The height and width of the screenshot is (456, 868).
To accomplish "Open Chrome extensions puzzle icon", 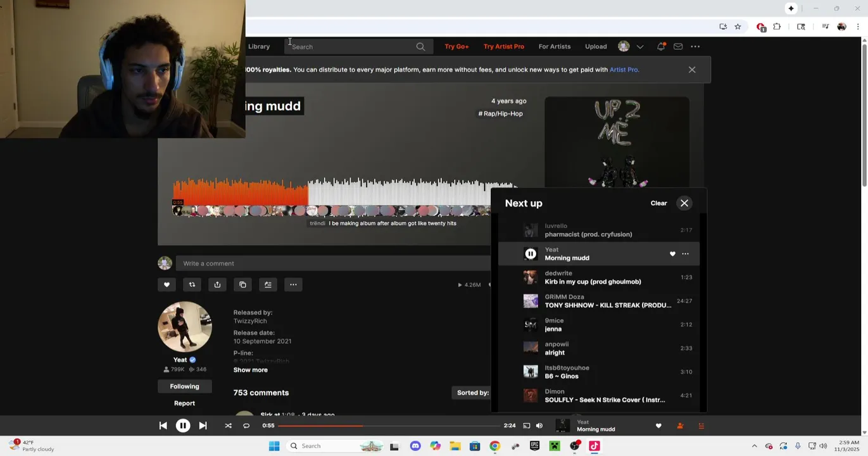I will click(777, 27).
